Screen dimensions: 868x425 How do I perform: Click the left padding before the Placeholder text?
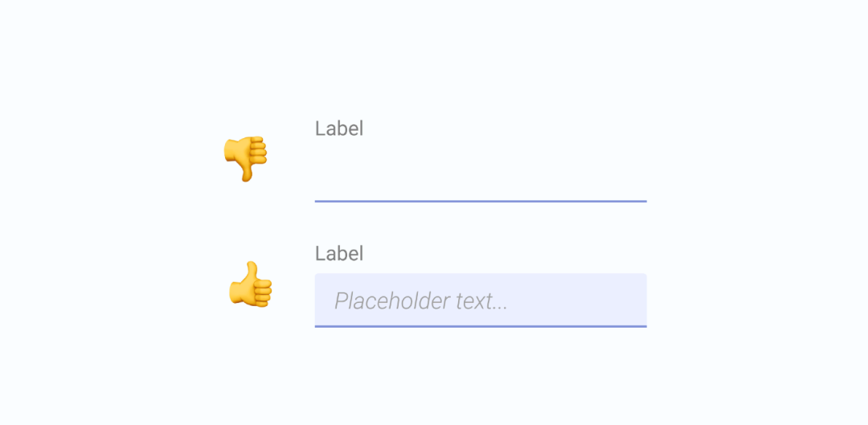tap(325, 300)
